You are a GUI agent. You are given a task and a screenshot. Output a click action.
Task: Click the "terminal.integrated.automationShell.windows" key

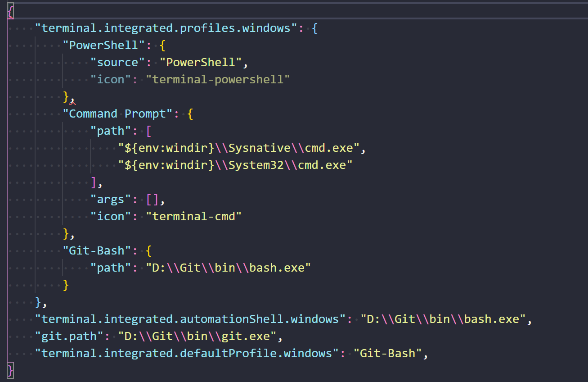[x=190, y=319]
